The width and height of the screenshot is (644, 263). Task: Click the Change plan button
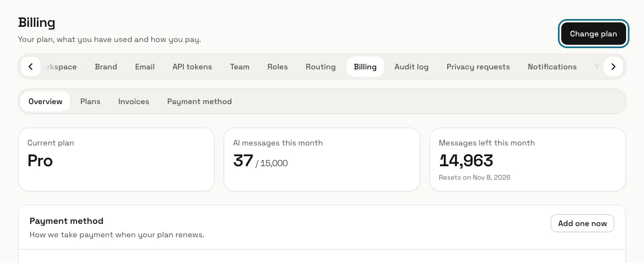coord(594,34)
